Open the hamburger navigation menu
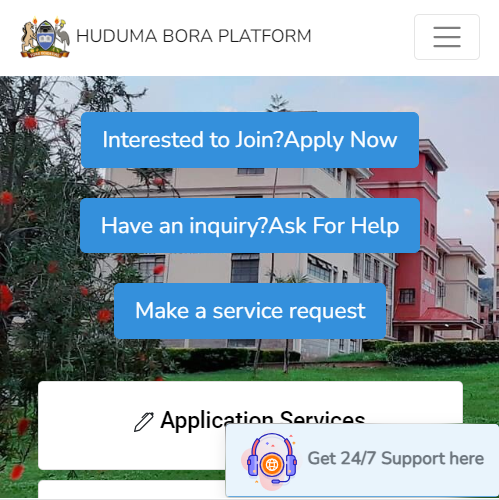 [447, 37]
